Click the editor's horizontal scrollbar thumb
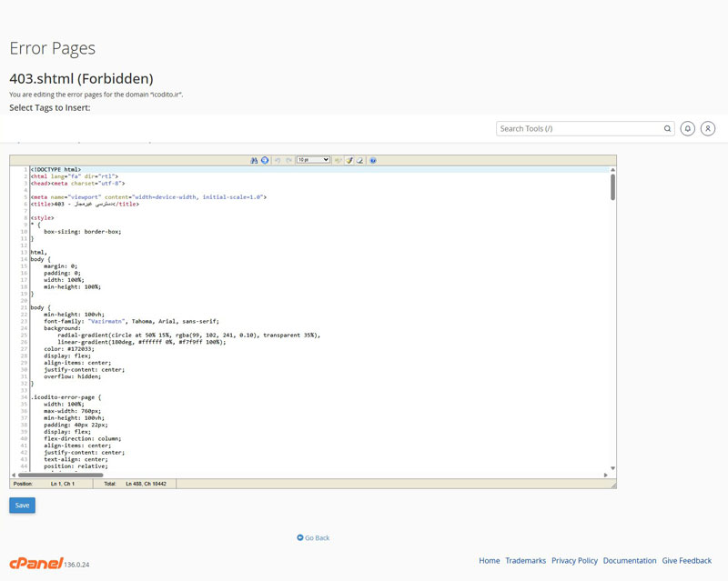728x581 pixels. (x=60, y=475)
